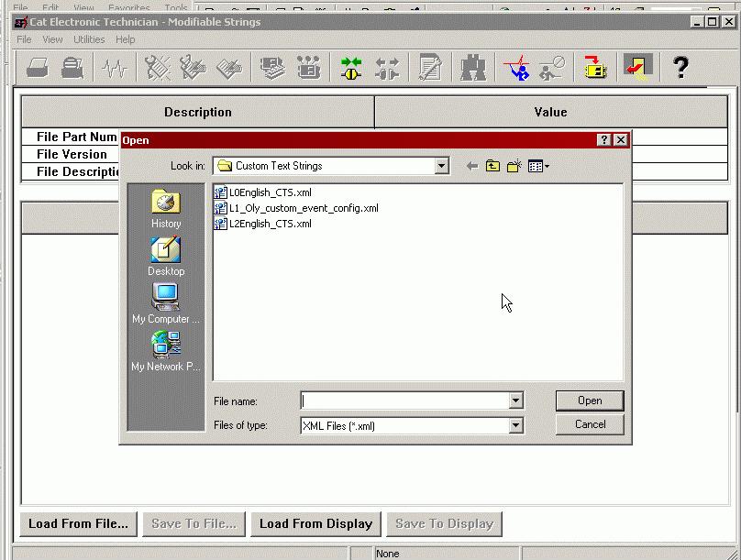741x560 pixels.
Task: Click the stethoscope-with-pencil diagnostic codes icon
Action: pos(194,68)
